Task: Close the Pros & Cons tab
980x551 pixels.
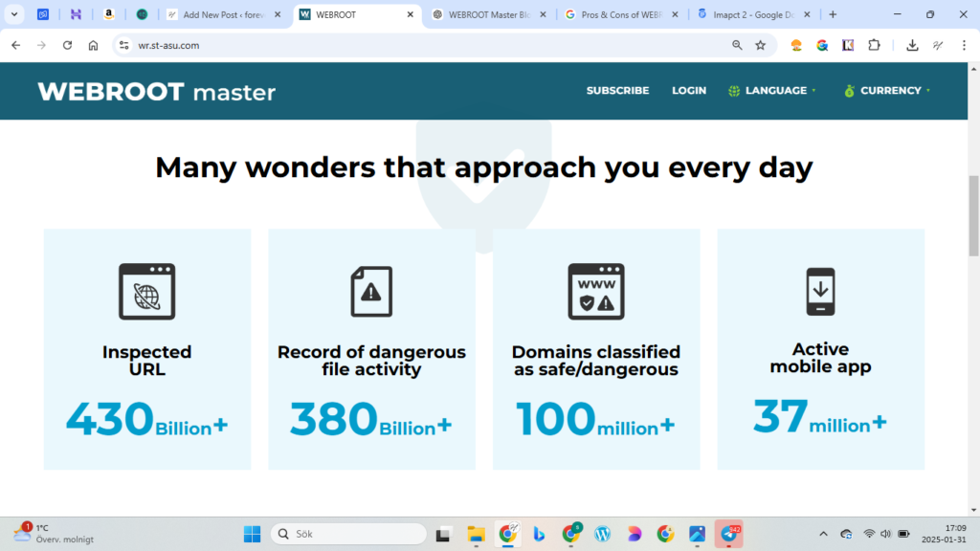Action: point(675,14)
